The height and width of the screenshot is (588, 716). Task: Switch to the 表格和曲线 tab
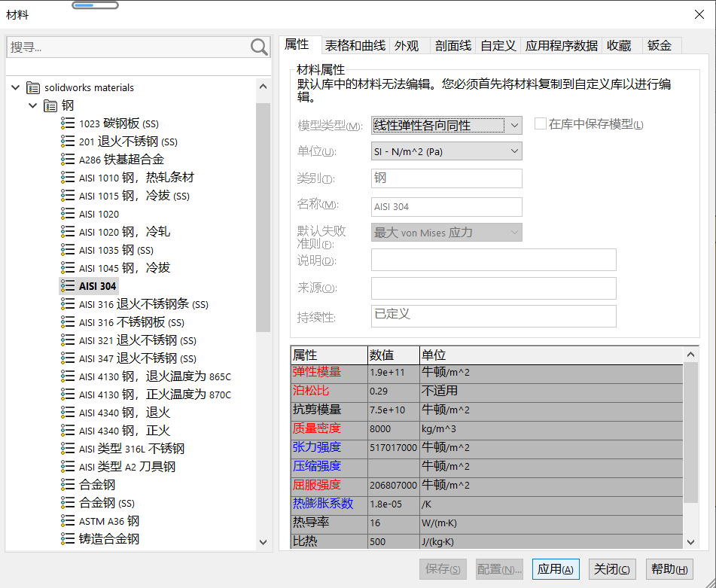(355, 46)
